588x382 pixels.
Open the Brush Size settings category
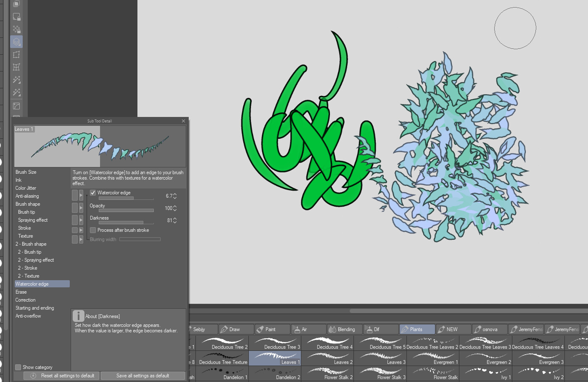[42, 172]
